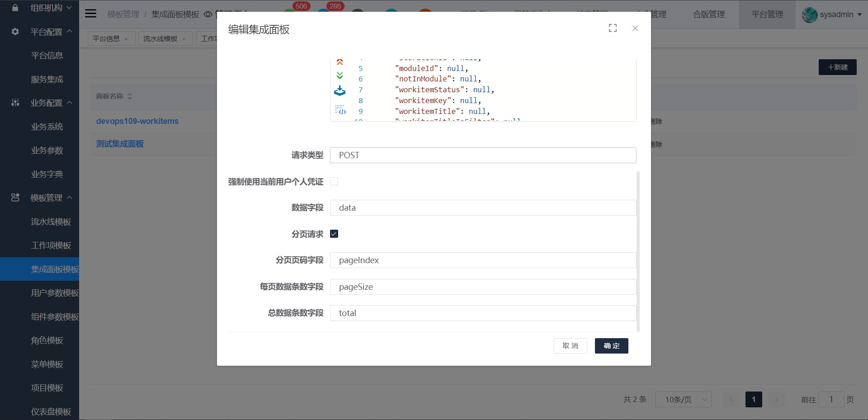
Task: Uncheck the 分页请求 checkbox
Action: pos(334,234)
